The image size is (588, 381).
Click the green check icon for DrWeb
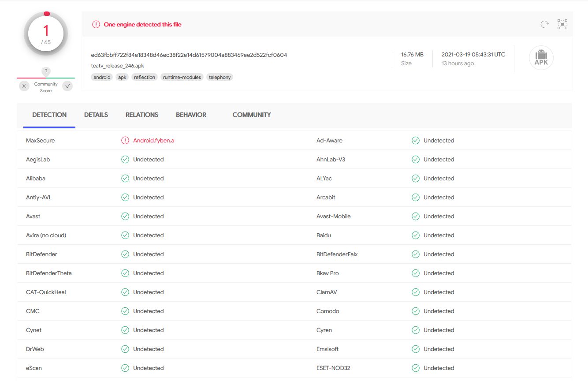click(125, 349)
